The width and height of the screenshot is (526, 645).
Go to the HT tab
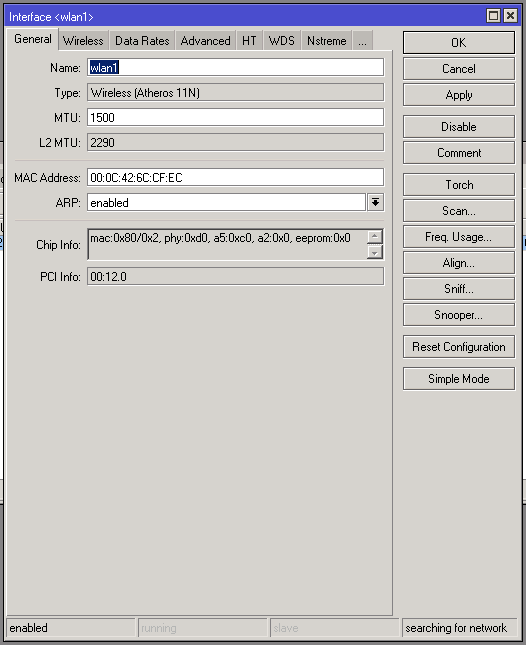coord(249,41)
